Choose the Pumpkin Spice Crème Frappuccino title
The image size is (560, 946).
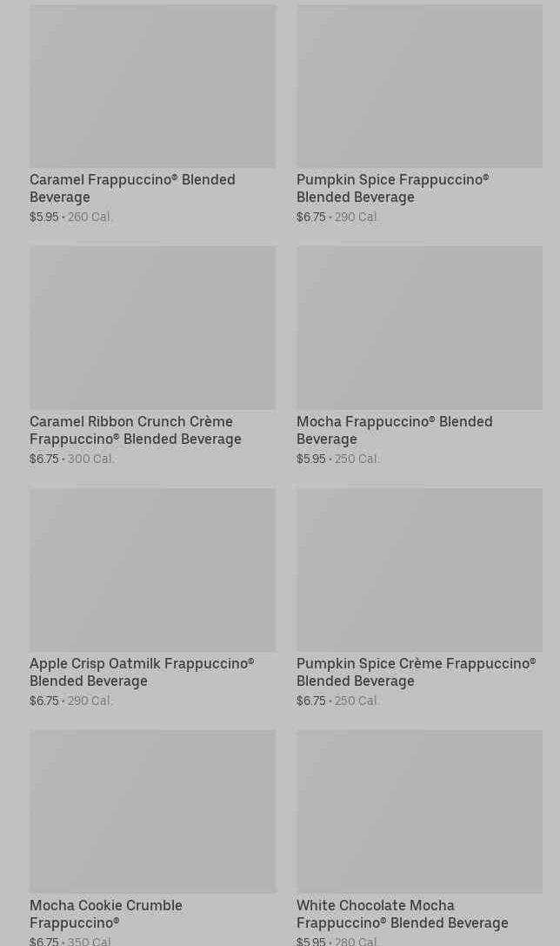[416, 672]
